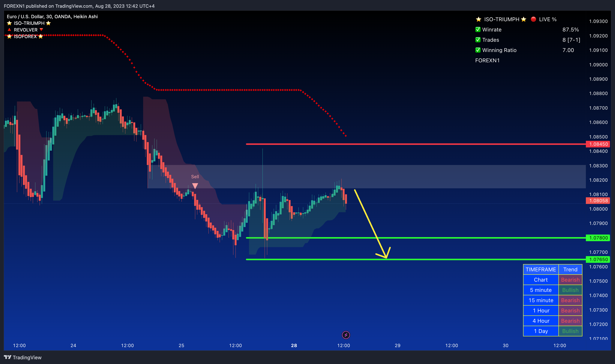
Task: Click the 15 minute Bearish cell
Action: point(570,300)
